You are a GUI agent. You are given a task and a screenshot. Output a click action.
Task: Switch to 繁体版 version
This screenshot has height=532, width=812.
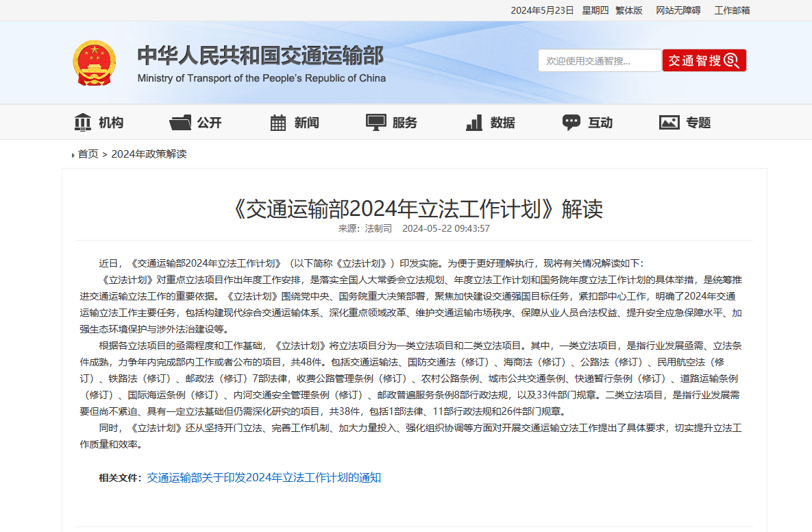(x=628, y=10)
